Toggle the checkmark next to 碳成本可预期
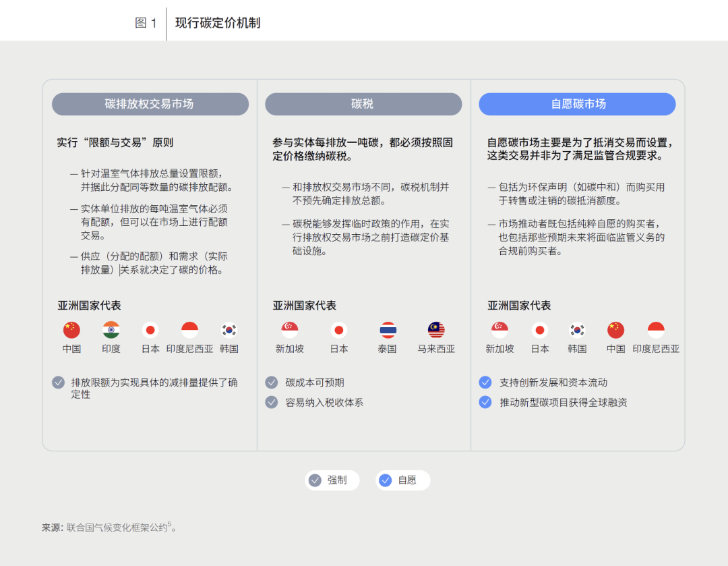 point(272,383)
